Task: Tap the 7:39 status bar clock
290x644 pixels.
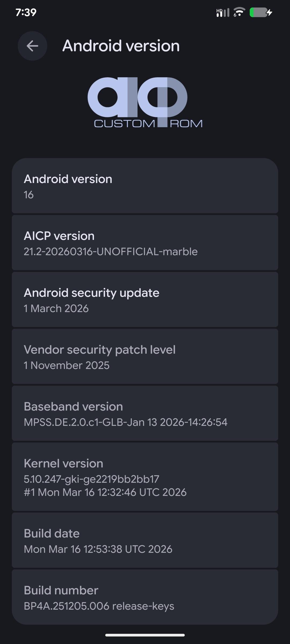Action: pyautogui.click(x=26, y=12)
